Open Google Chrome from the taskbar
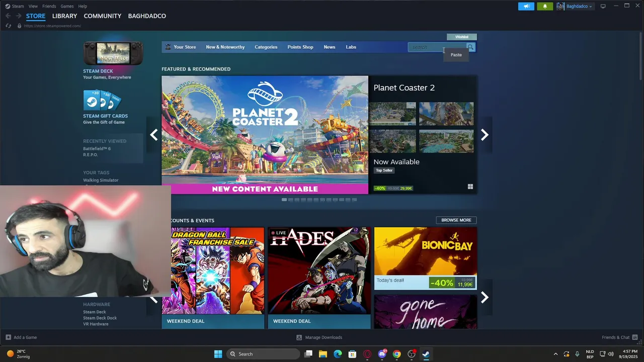Image resolution: width=644 pixels, height=362 pixels. pos(396,354)
